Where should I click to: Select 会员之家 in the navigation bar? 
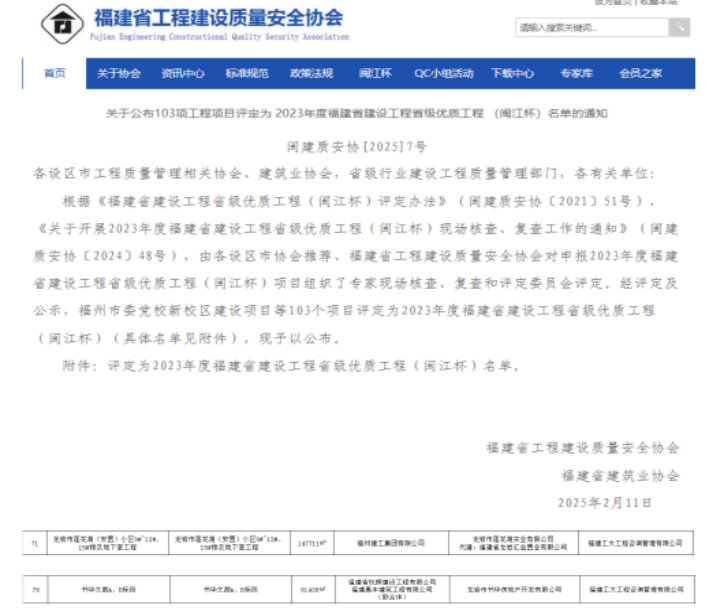tap(640, 73)
